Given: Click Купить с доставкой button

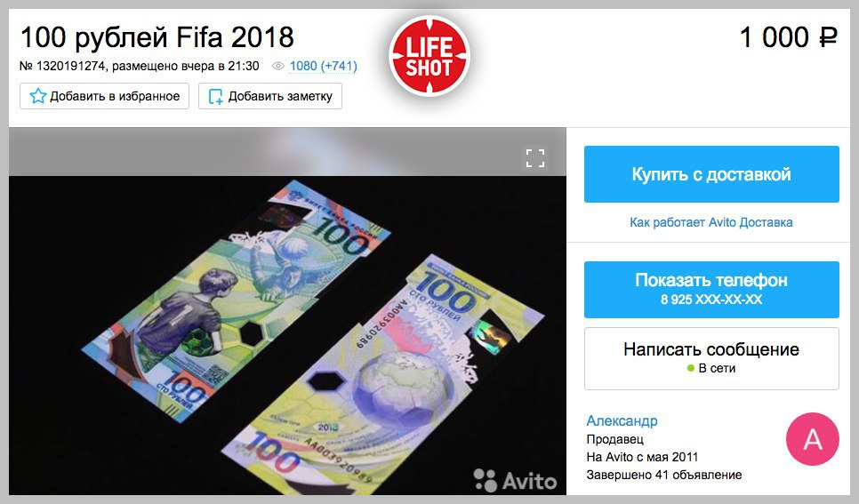Looking at the screenshot, I should (711, 174).
